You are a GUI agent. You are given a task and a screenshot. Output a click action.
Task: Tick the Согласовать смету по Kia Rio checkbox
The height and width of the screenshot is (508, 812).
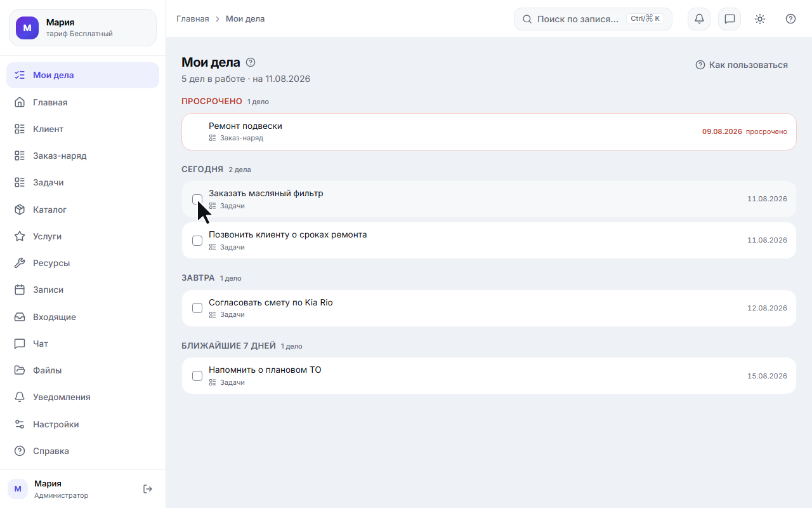pos(197,308)
